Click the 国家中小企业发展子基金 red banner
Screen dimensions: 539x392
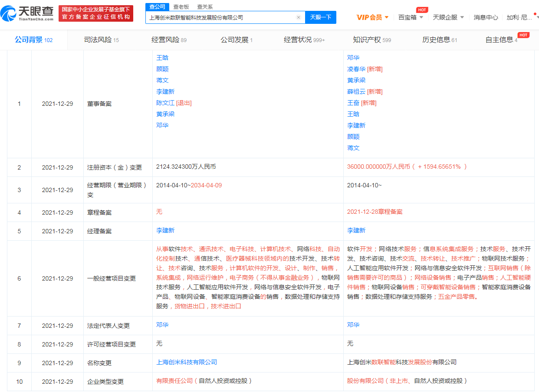[96, 13]
